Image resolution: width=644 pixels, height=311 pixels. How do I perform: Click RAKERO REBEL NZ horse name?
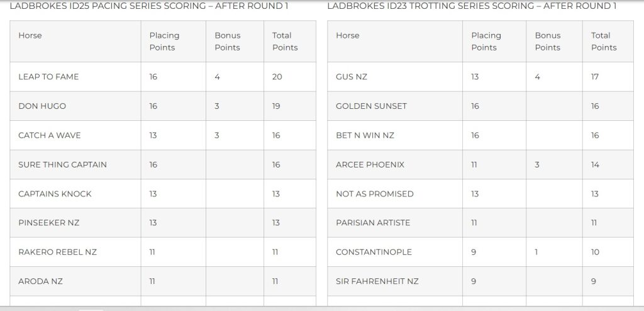(57, 252)
